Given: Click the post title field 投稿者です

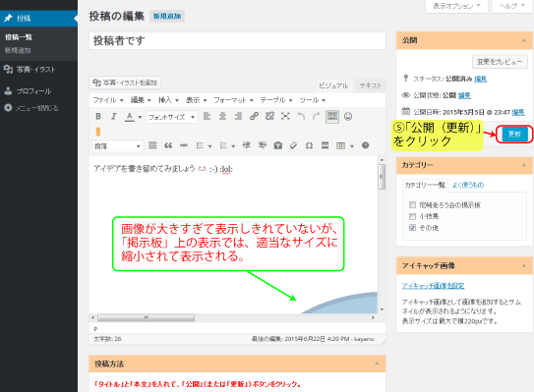Looking at the screenshot, I should click(x=237, y=41).
